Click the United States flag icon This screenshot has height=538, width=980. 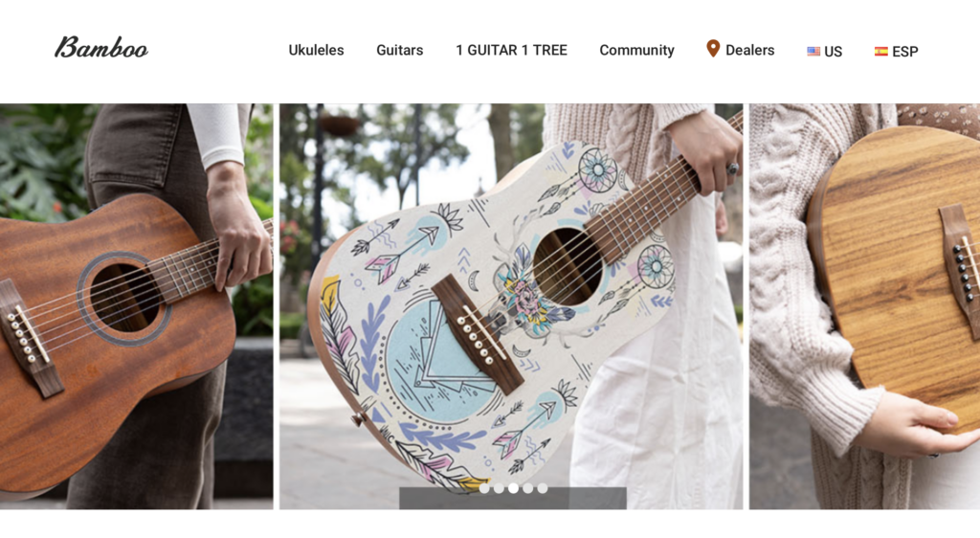coord(813,52)
